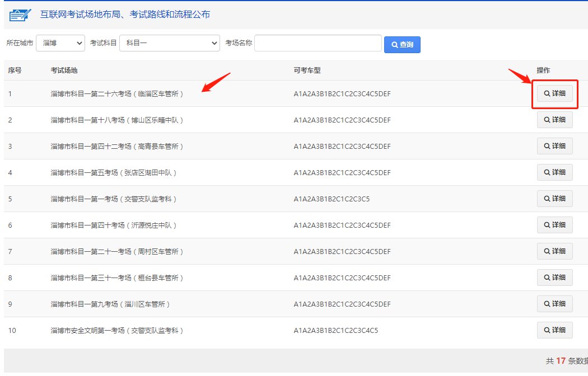Click the 可考车型 column header
This screenshot has width=588, height=376.
point(307,70)
